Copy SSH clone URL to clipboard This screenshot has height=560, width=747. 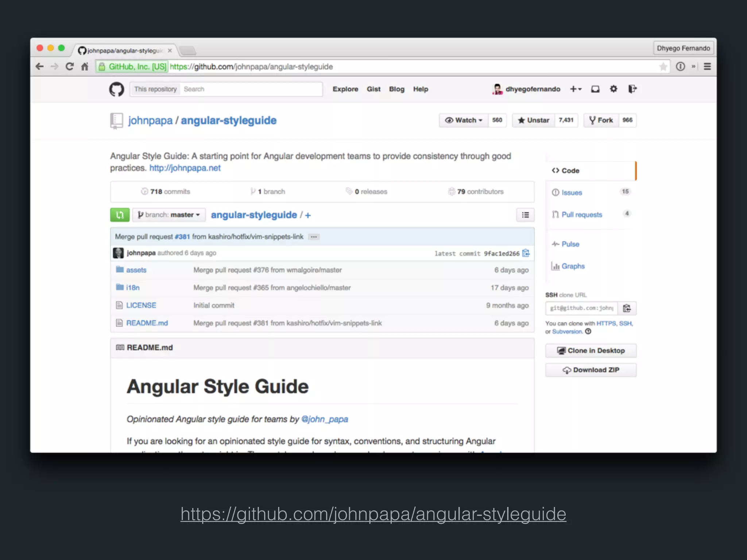coord(627,308)
